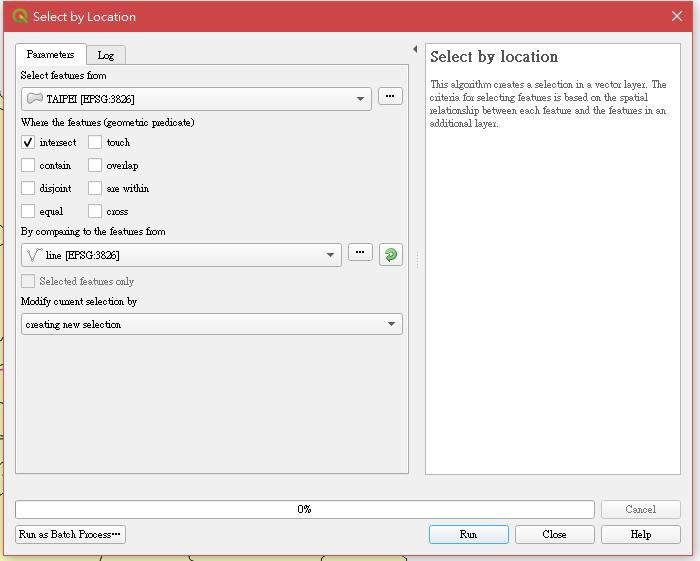Browse for Select features from layer
The image size is (700, 561).
(x=390, y=96)
